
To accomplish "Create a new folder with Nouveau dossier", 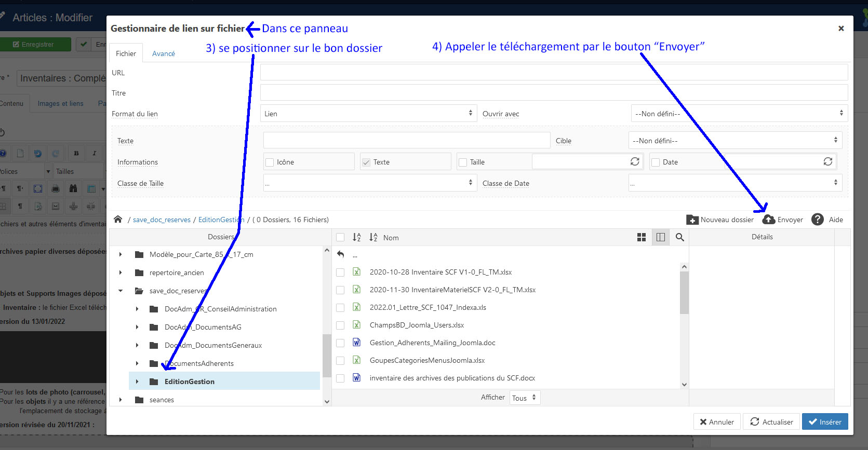I will click(720, 220).
